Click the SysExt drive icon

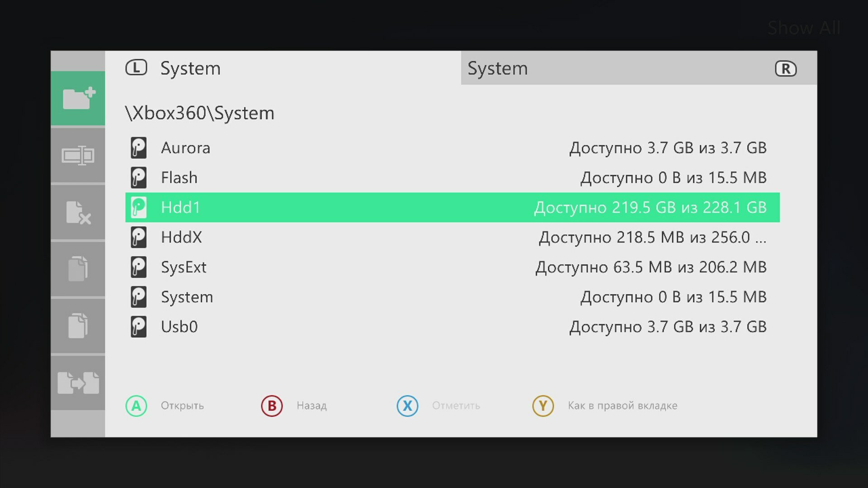pyautogui.click(x=139, y=267)
